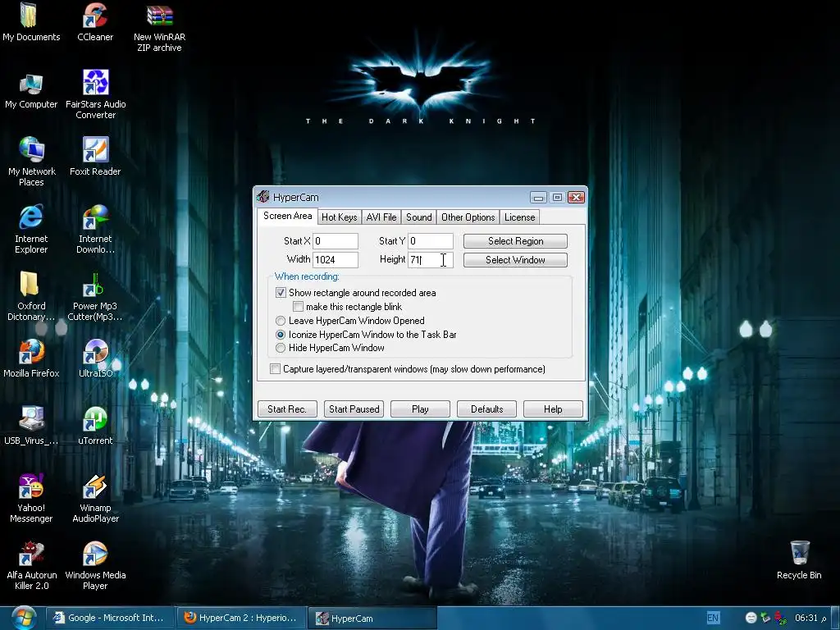
Task: Open the Other Options tab
Action: click(468, 217)
